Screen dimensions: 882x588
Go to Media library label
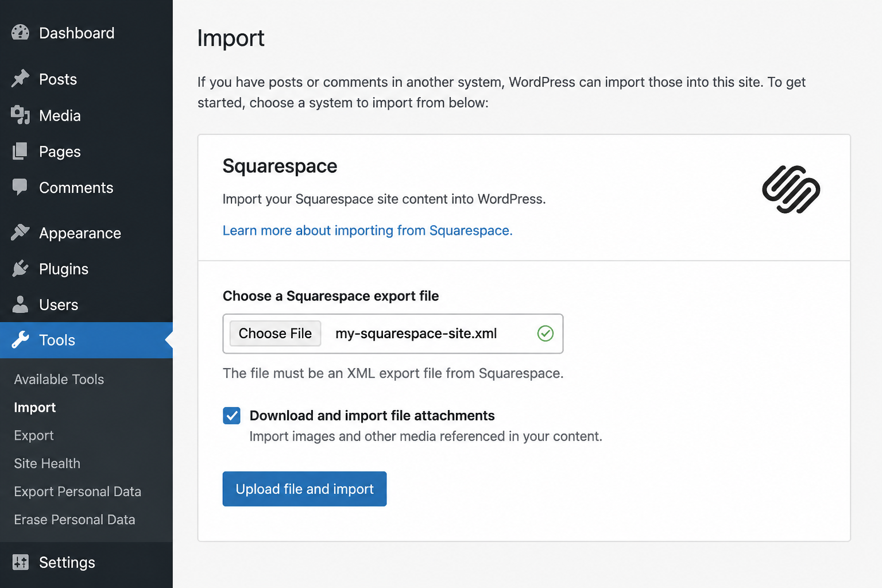click(x=60, y=115)
